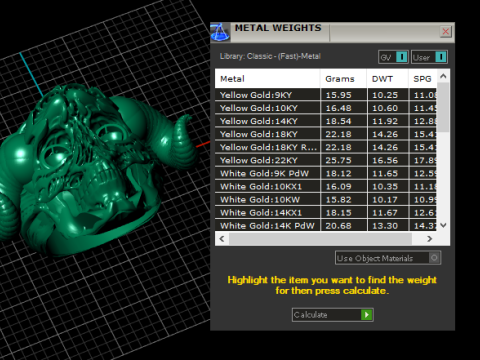
Task: Click the 16.09 grams cell
Action: [344, 186]
